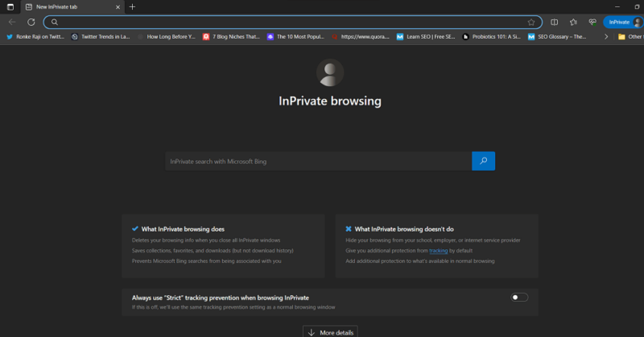Open SEO Glossary bookmark

point(557,36)
